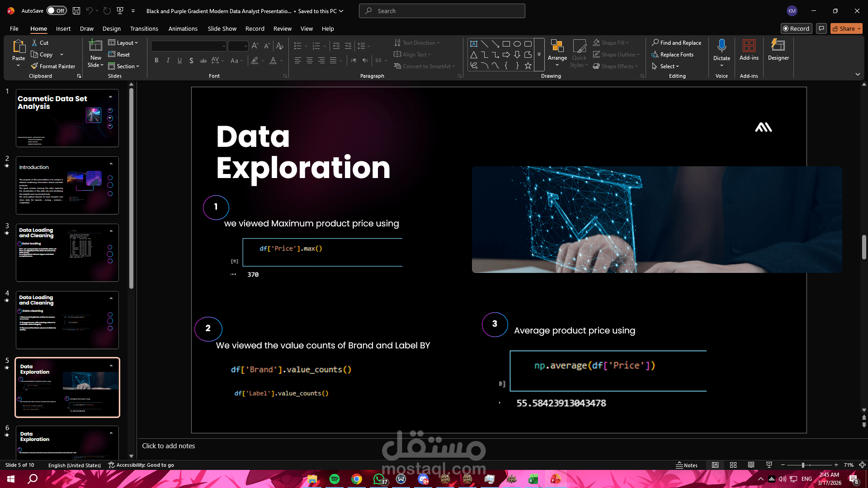
Task: Switch to Slide Sorter view
Action: [x=733, y=465]
